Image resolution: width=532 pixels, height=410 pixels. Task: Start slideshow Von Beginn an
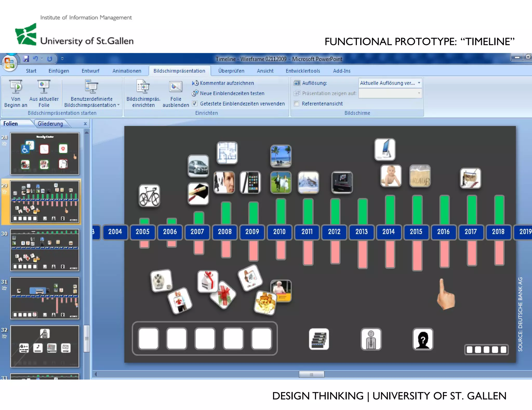click(16, 94)
